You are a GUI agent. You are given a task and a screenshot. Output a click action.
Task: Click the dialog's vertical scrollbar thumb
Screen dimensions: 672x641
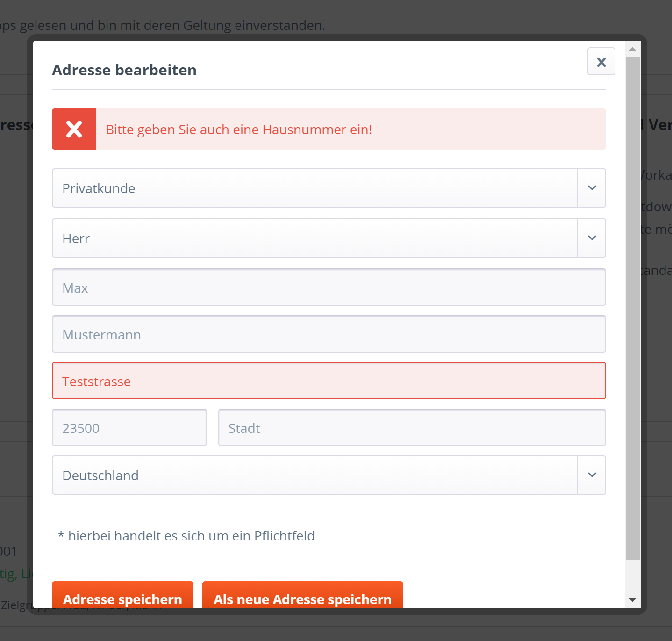coord(633,308)
